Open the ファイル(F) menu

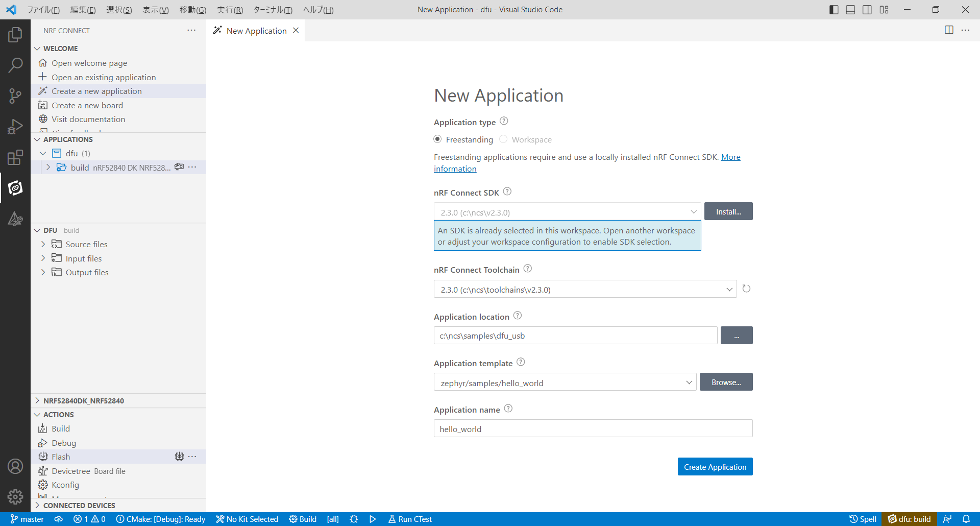click(43, 10)
